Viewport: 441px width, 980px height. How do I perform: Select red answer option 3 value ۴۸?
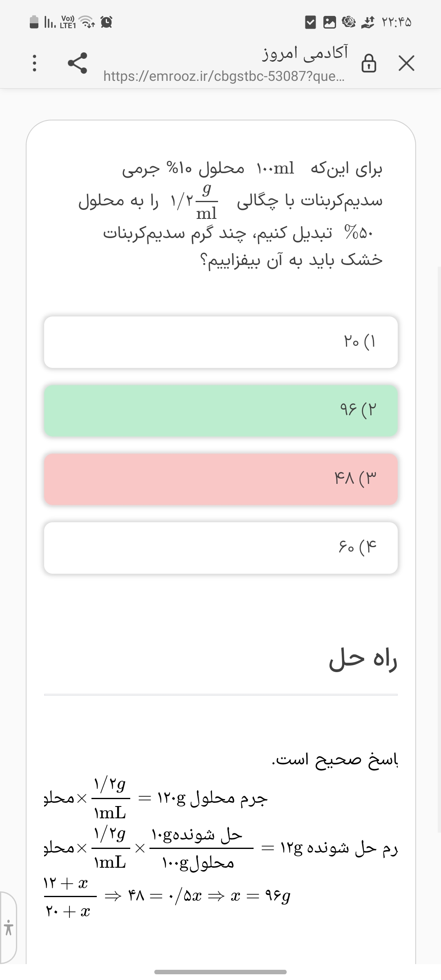click(221, 479)
